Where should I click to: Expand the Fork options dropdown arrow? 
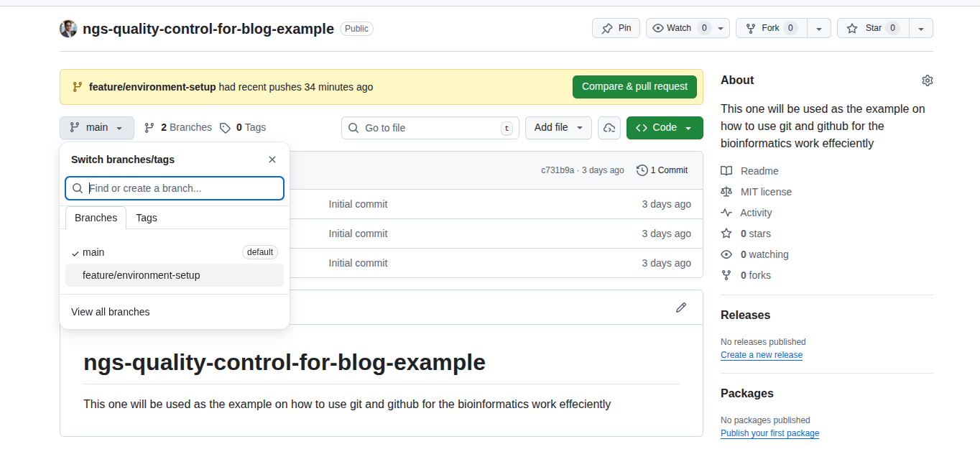coord(818,29)
